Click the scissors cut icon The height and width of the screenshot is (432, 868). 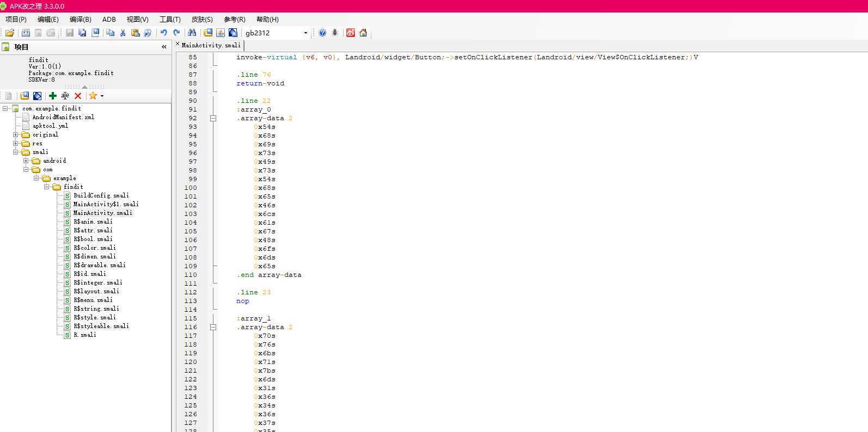point(123,33)
